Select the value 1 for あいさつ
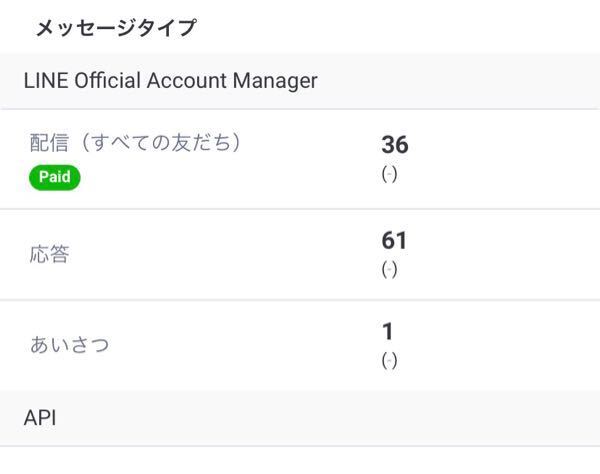 (388, 331)
